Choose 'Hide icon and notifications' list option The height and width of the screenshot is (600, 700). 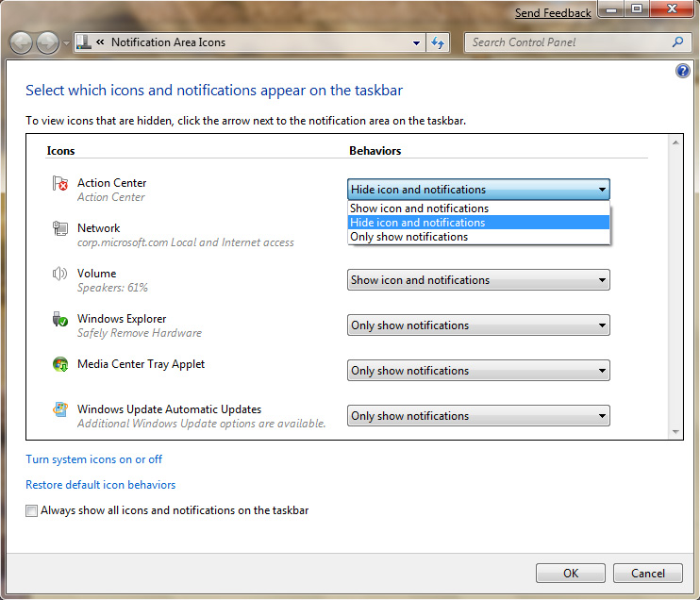click(x=478, y=223)
